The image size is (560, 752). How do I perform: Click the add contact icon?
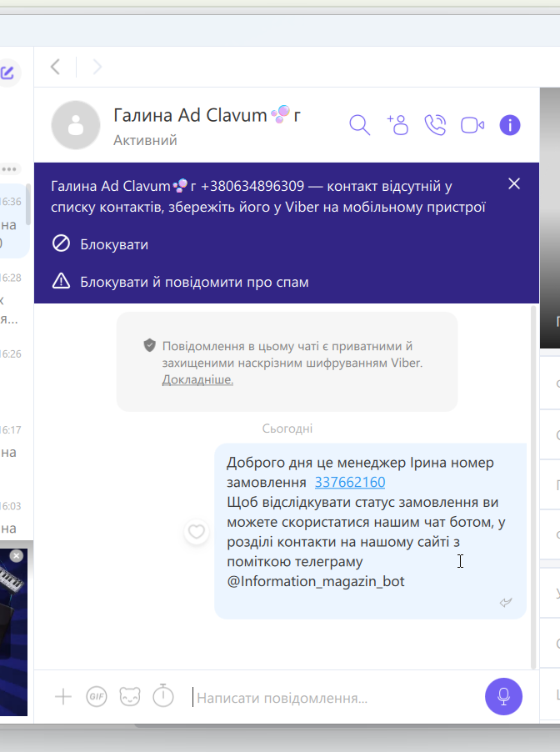pos(397,125)
